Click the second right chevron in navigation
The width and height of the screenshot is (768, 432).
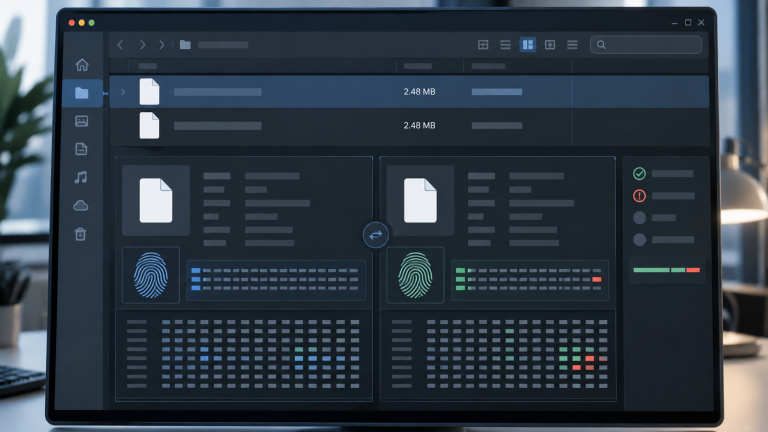(x=162, y=45)
